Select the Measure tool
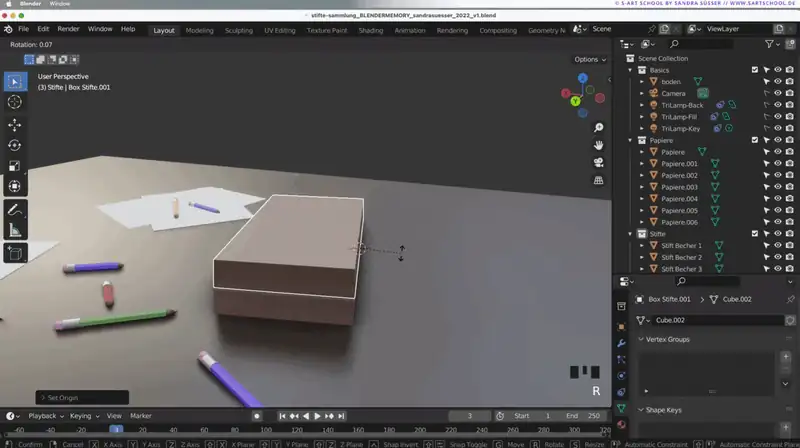Viewport: 800px width, 448px height. point(15,230)
